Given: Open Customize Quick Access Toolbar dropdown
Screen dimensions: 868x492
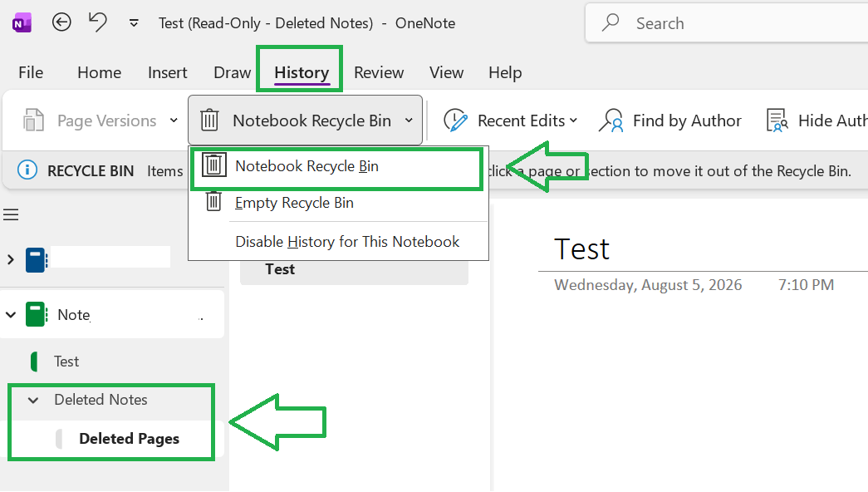Looking at the screenshot, I should point(134,23).
